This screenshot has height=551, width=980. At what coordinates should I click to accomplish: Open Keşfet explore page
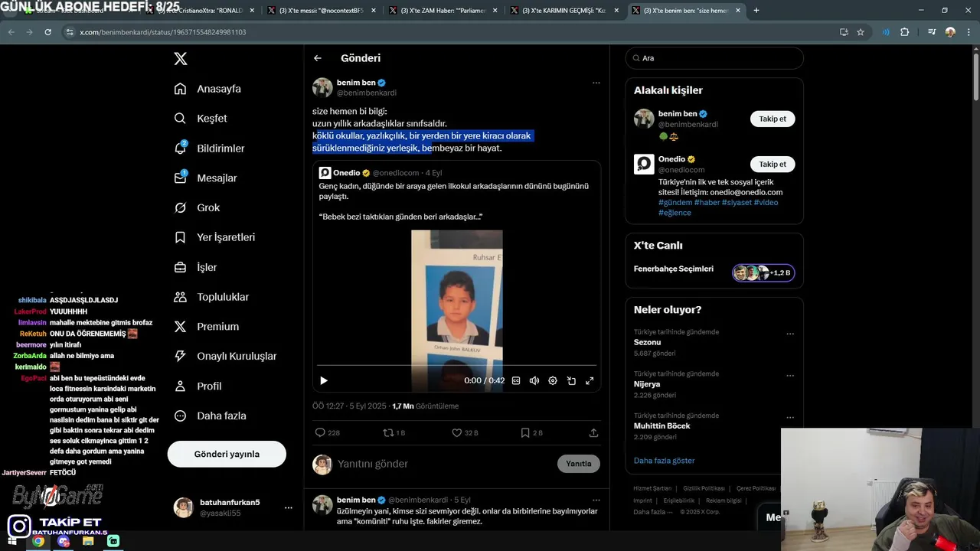pos(201,119)
